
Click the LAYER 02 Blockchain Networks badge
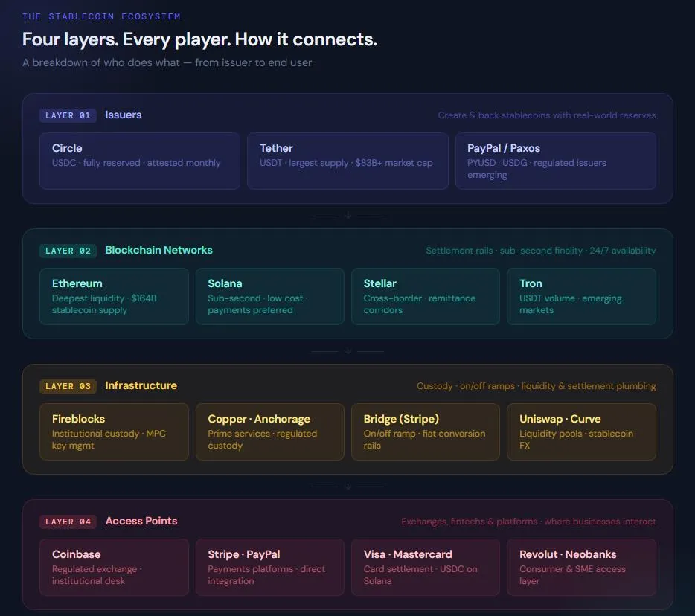(x=68, y=251)
